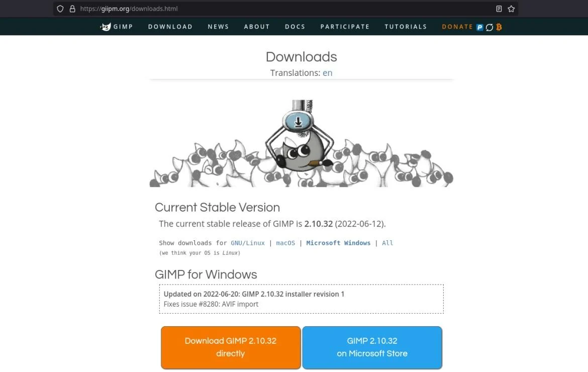Image resolution: width=588 pixels, height=372 pixels.
Task: Donate via the Liberapay icon
Action: click(489, 27)
